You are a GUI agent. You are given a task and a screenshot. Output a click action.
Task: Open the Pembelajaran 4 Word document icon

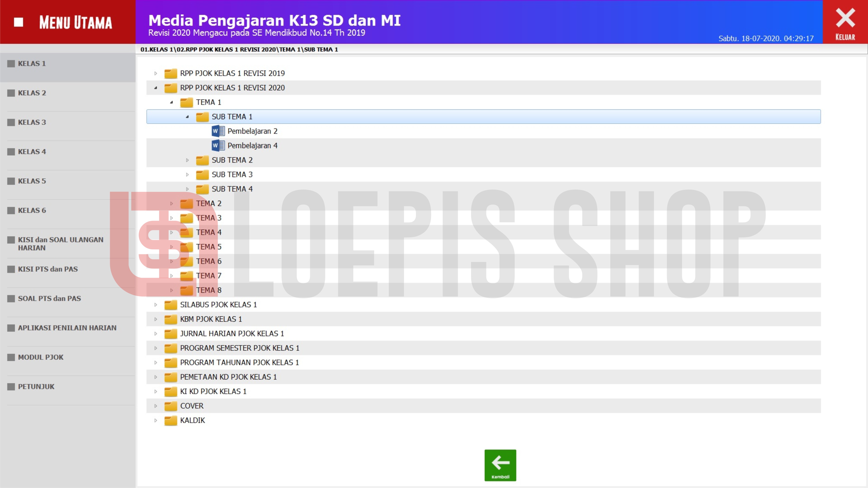(x=218, y=146)
